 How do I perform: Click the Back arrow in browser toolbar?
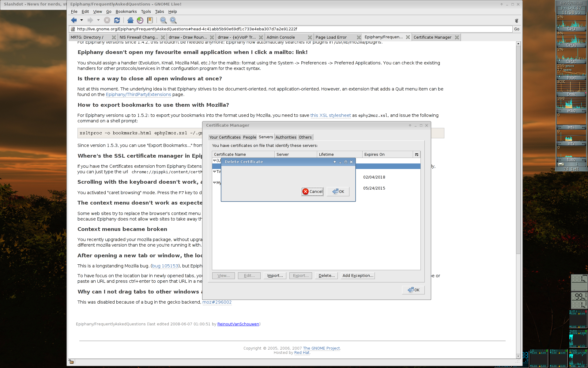[74, 20]
